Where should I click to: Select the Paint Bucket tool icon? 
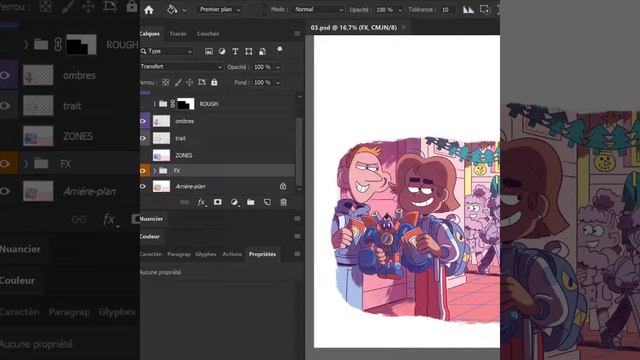point(172,9)
